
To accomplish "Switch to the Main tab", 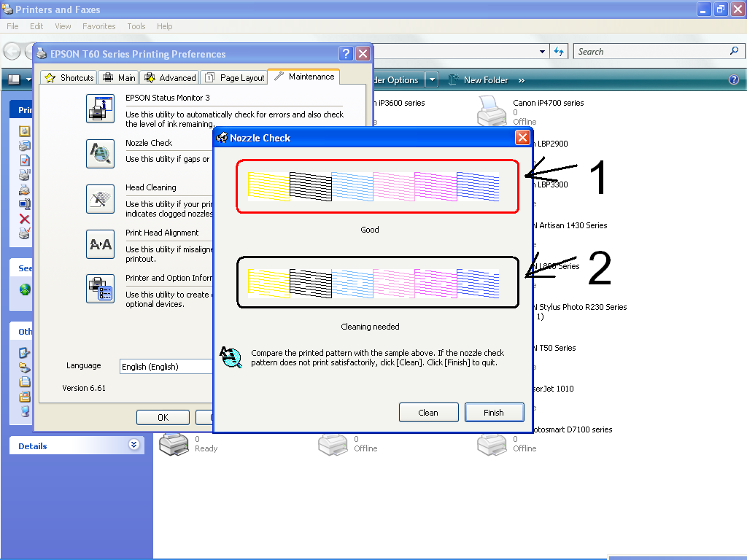I will [119, 77].
